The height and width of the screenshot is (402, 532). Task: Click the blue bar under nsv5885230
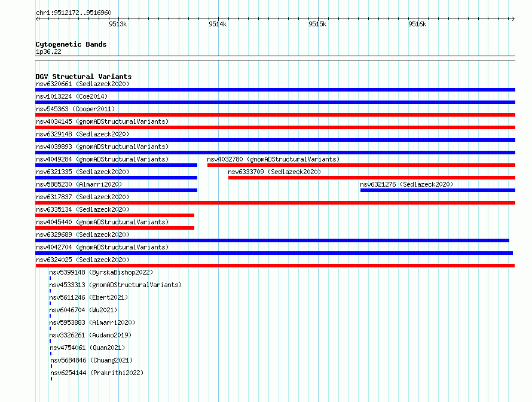(x=117, y=190)
